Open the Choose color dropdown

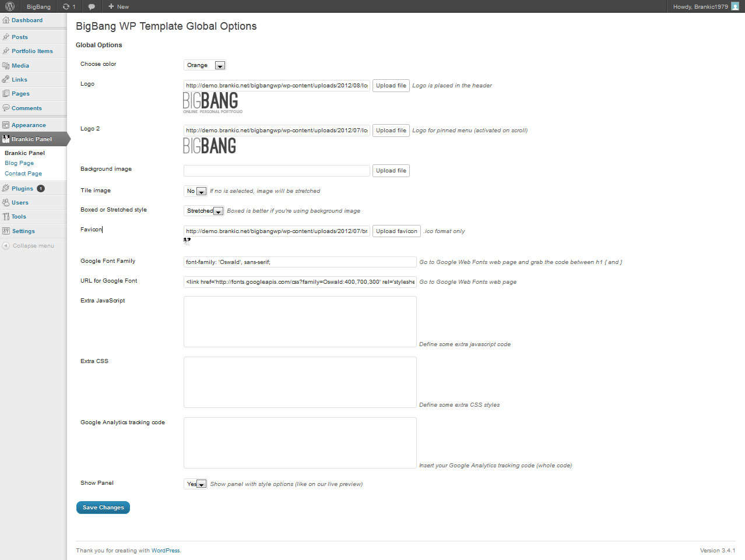[x=205, y=65]
